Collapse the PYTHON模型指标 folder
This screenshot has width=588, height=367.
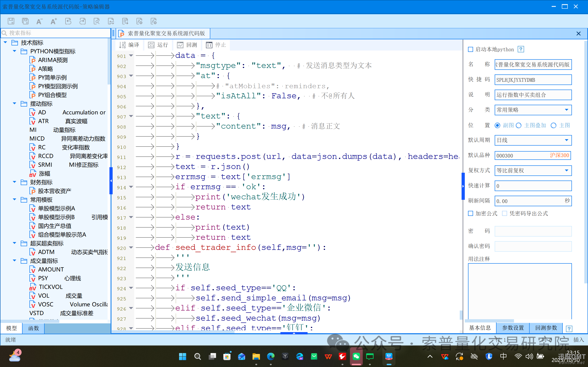pyautogui.click(x=14, y=51)
